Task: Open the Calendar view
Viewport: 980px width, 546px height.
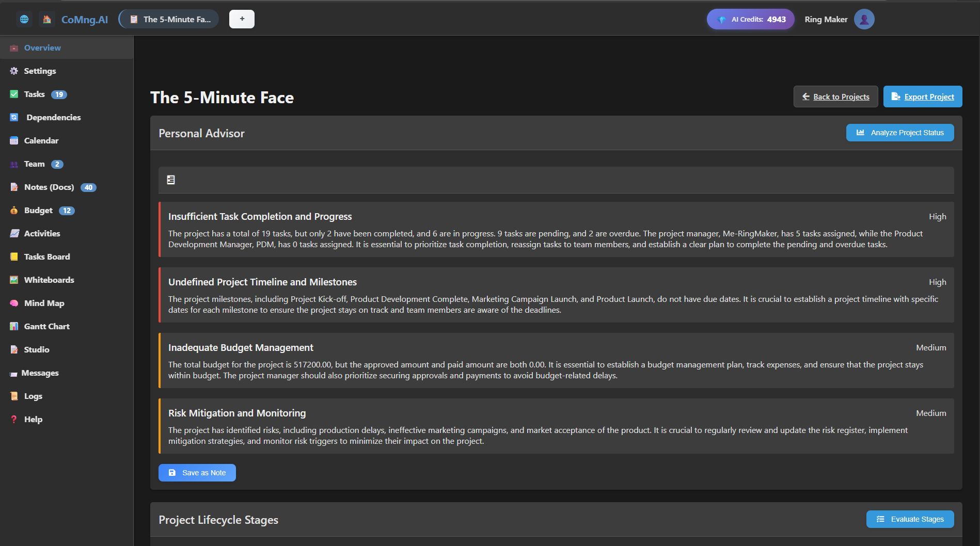Action: pos(41,140)
